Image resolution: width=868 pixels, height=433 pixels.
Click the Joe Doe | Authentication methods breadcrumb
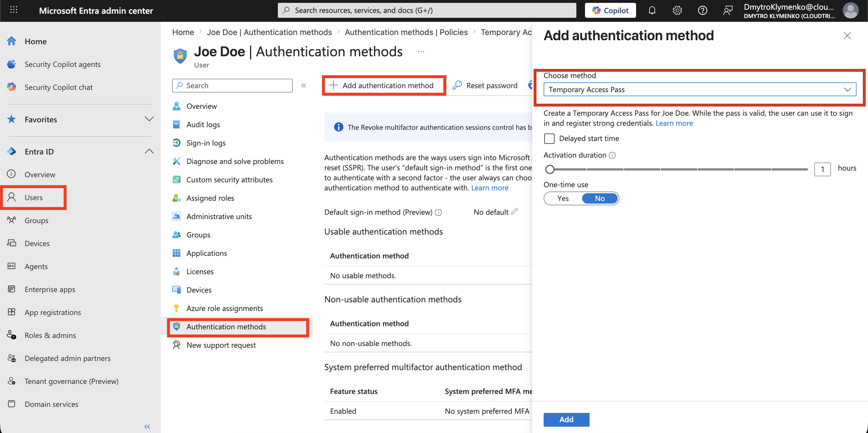point(269,32)
